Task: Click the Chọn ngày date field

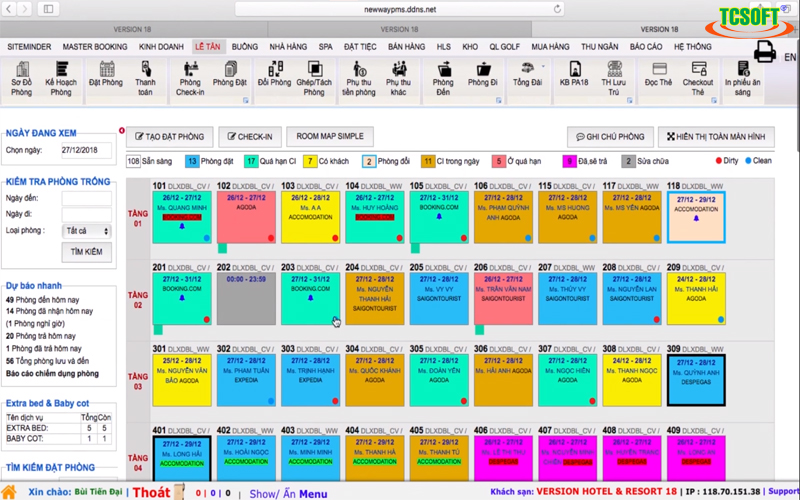Action: [x=84, y=150]
